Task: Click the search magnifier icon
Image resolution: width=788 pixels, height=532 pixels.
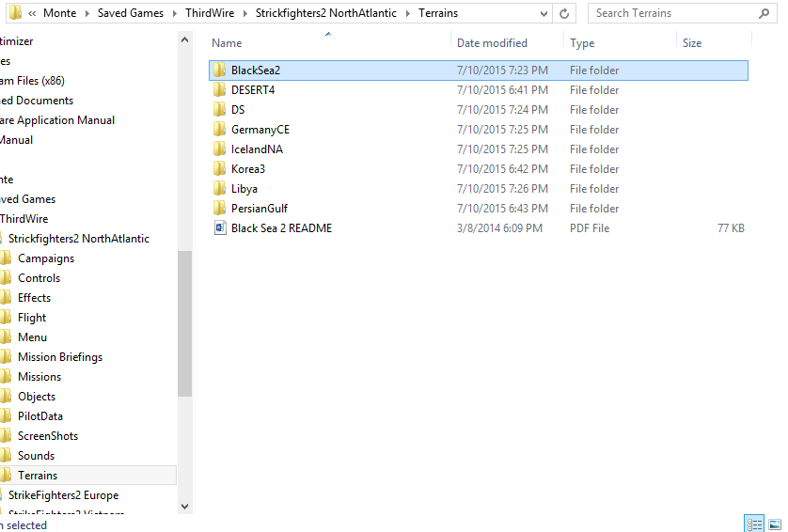Action: click(764, 13)
